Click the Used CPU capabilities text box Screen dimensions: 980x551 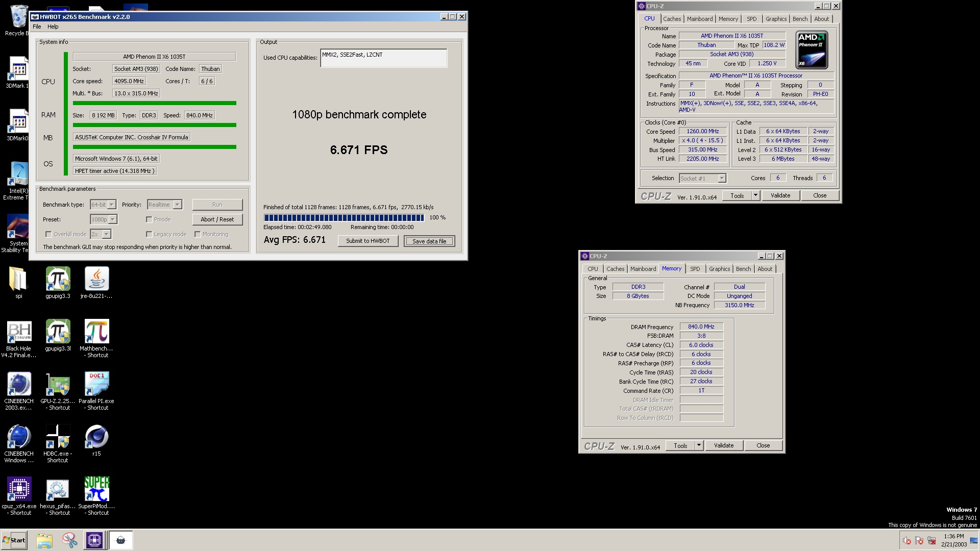(x=384, y=58)
